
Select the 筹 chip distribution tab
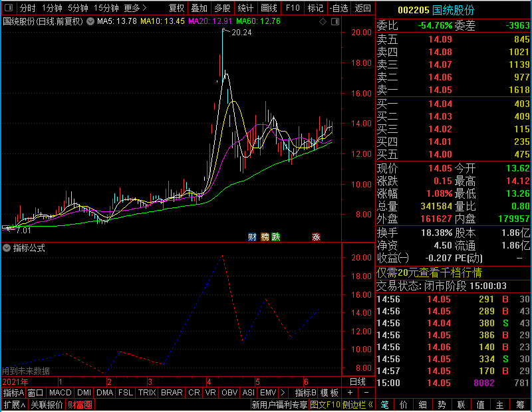click(x=520, y=405)
